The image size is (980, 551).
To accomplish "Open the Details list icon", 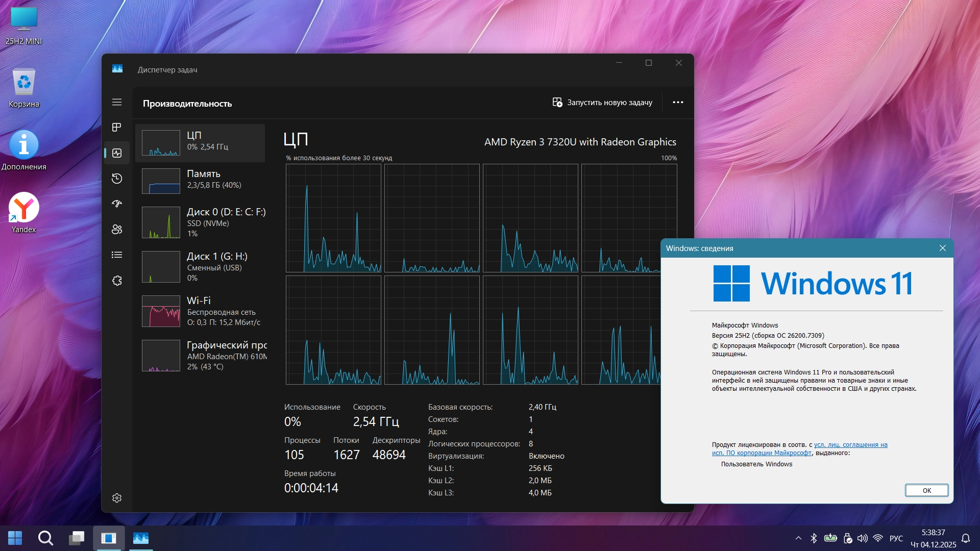I will (x=117, y=255).
